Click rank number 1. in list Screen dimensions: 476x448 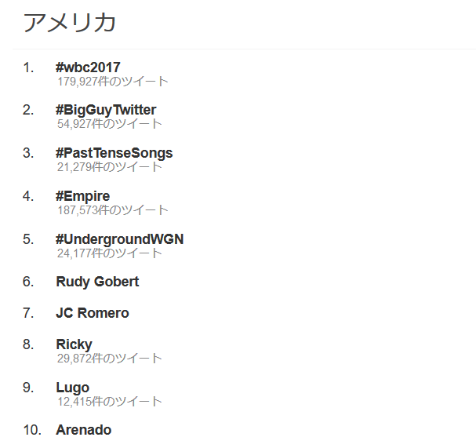point(28,67)
